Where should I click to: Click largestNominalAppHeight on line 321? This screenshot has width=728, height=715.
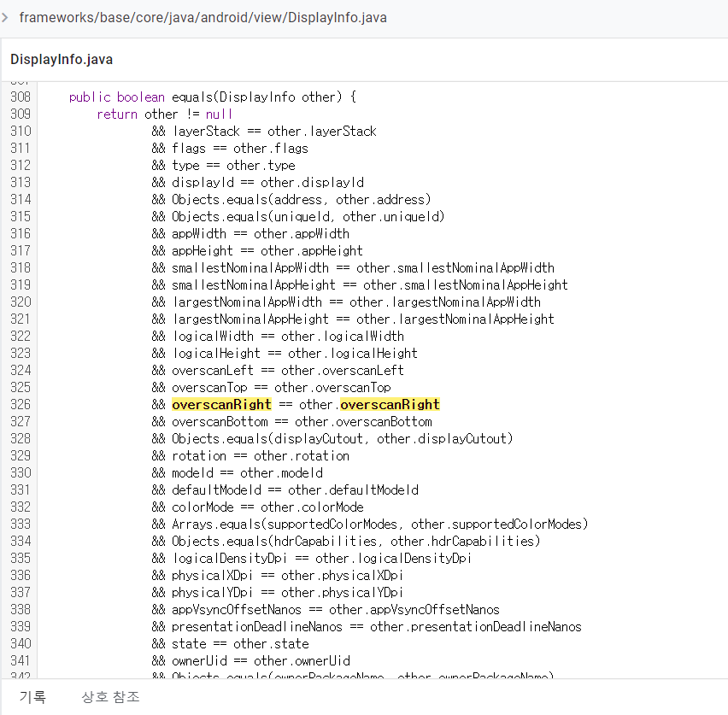(x=250, y=319)
